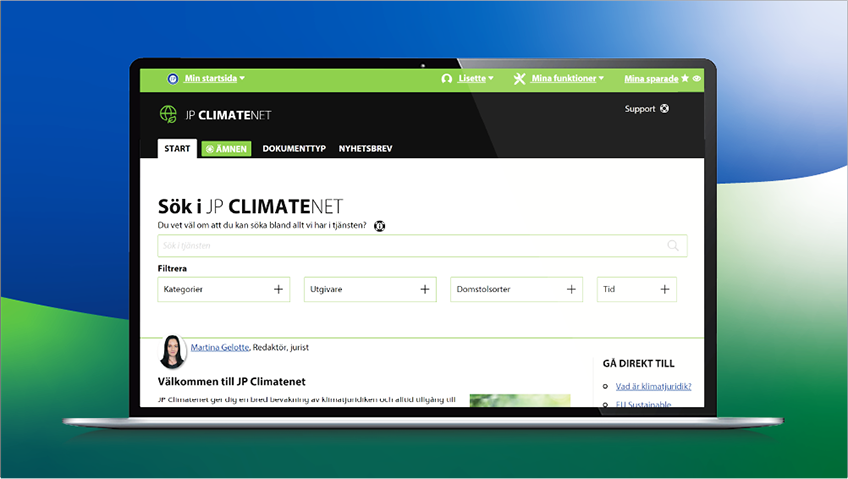Open the Mina funktioner dropdown
This screenshot has height=479, width=848.
pyautogui.click(x=567, y=78)
